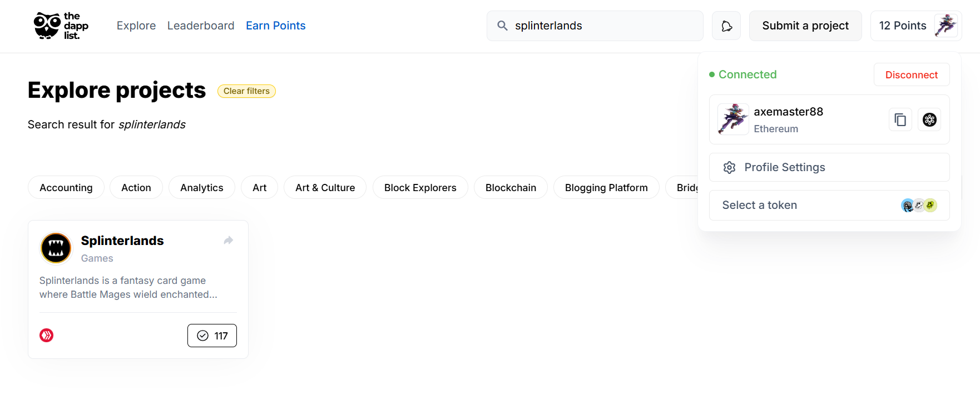Click the network icon beside axemaster88

pos(929,119)
